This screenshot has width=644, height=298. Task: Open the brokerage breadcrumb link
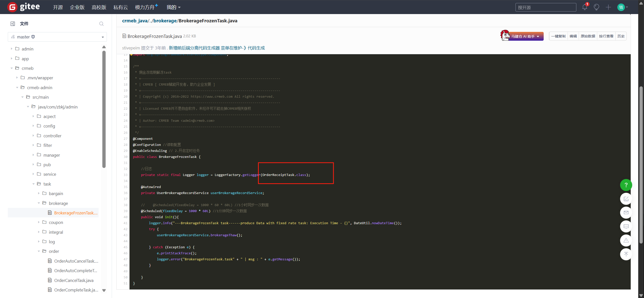coord(165,21)
